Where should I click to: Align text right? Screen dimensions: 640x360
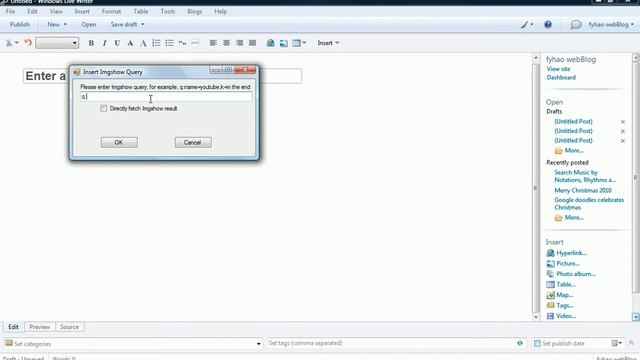(x=239, y=43)
